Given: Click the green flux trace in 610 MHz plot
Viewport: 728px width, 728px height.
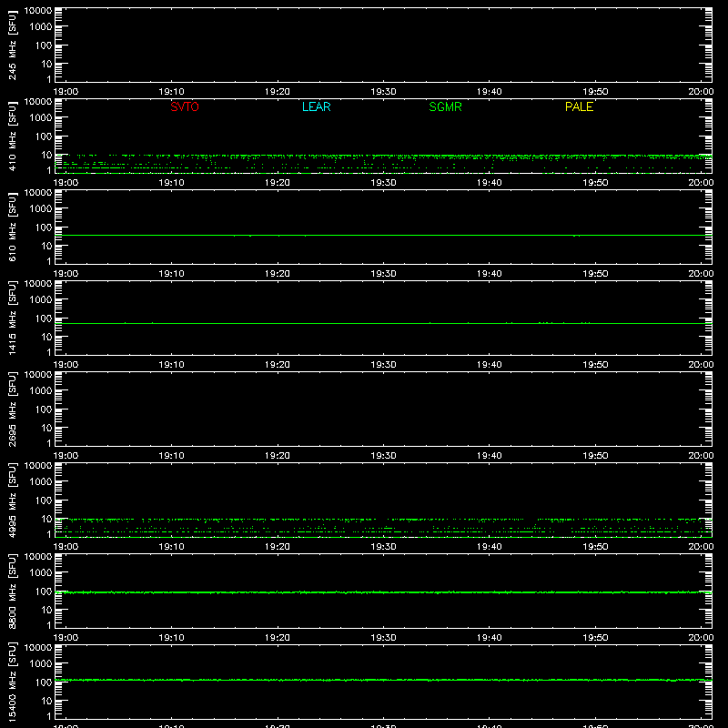Looking at the screenshot, I should [x=383, y=236].
